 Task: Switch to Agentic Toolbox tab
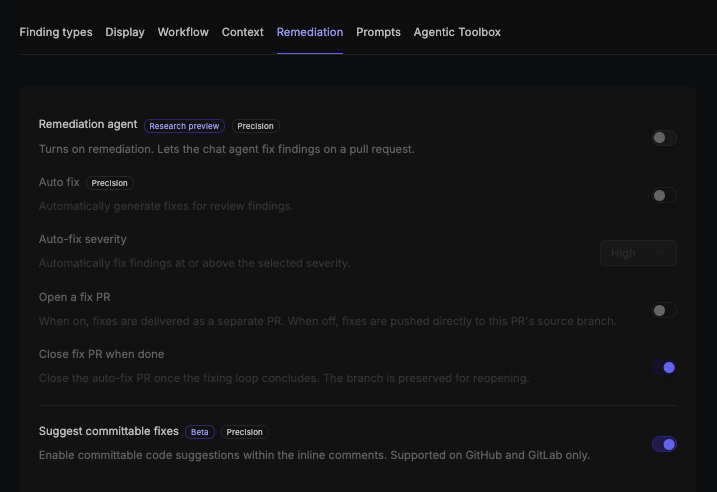pyautogui.click(x=457, y=32)
